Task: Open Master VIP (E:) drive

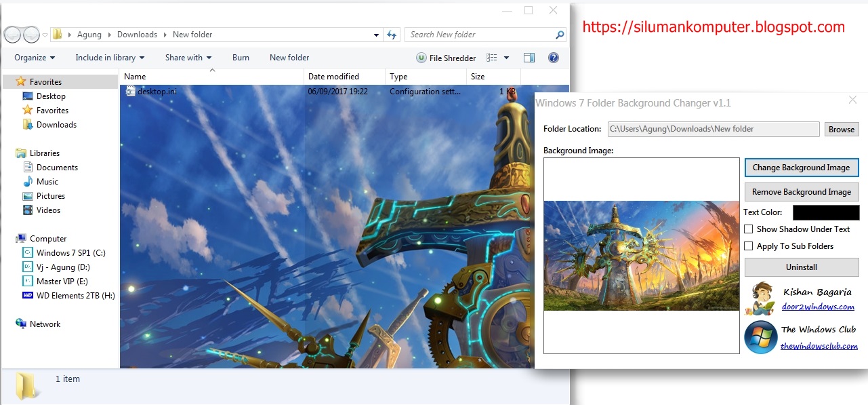Action: tap(56, 282)
